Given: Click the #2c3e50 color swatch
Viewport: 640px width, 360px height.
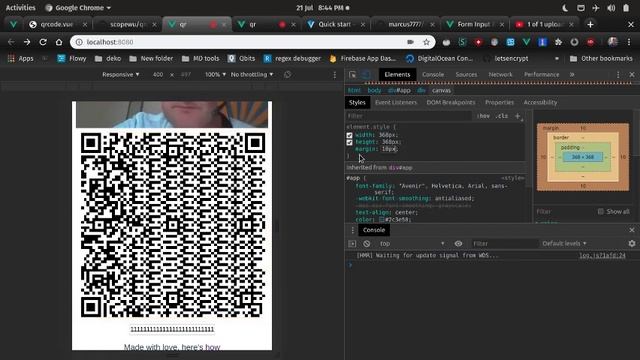Looking at the screenshot, I should tap(382, 220).
